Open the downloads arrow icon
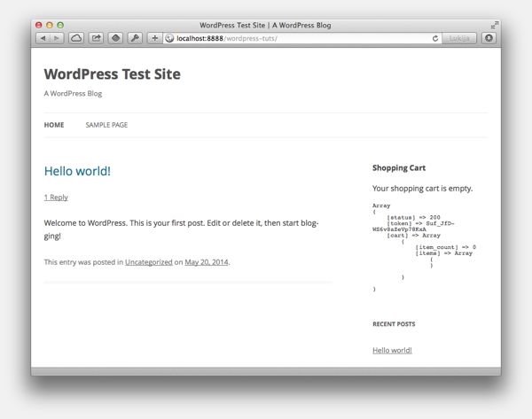Image resolution: width=532 pixels, height=419 pixels. click(x=489, y=38)
